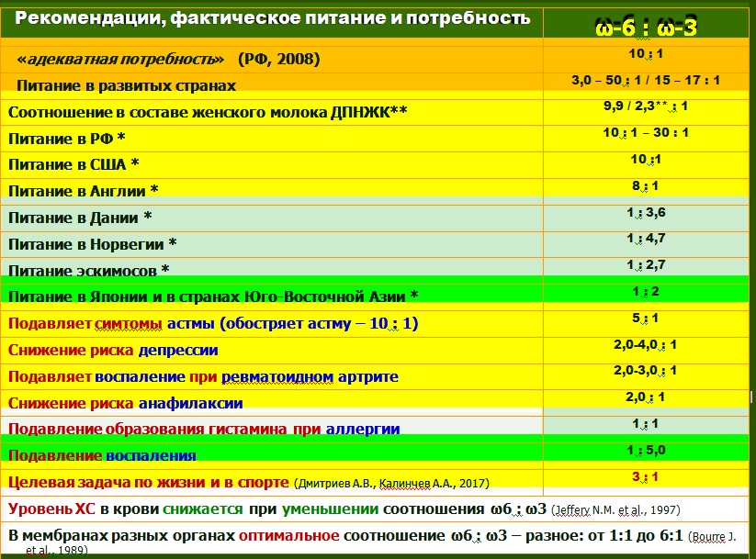The width and height of the screenshot is (756, 559).
Task: Click the "Питание в развитых странах" row label
Action: 126,85
